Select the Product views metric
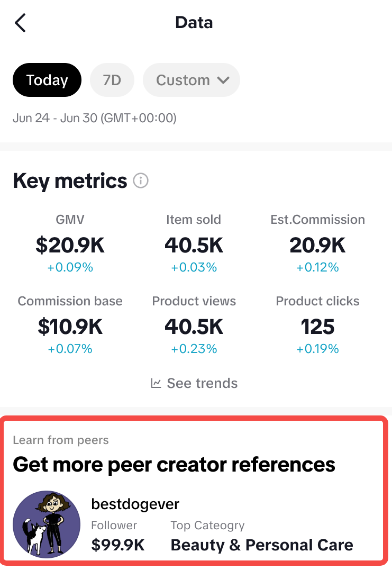The image size is (392, 570). tap(194, 326)
